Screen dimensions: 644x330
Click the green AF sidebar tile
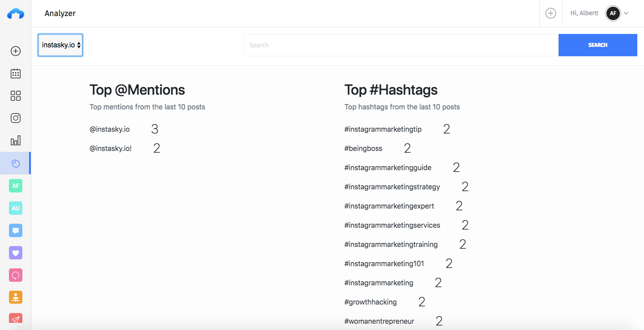(x=16, y=186)
